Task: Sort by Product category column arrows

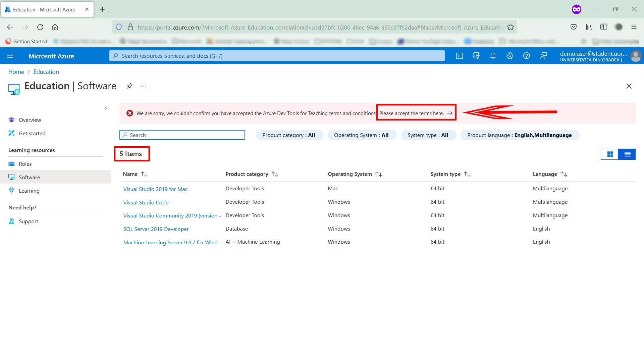Action: (x=275, y=174)
